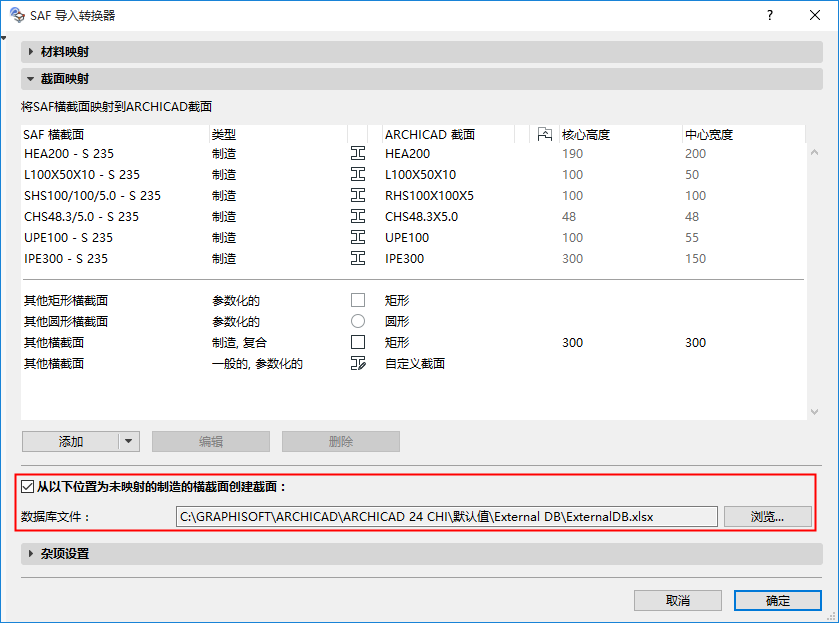
Task: Click the profile icon beside RHS100X100X5
Action: point(358,195)
